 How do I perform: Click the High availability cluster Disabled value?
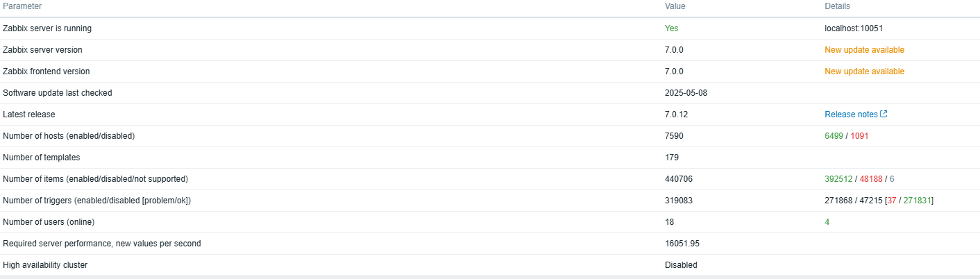(681, 265)
